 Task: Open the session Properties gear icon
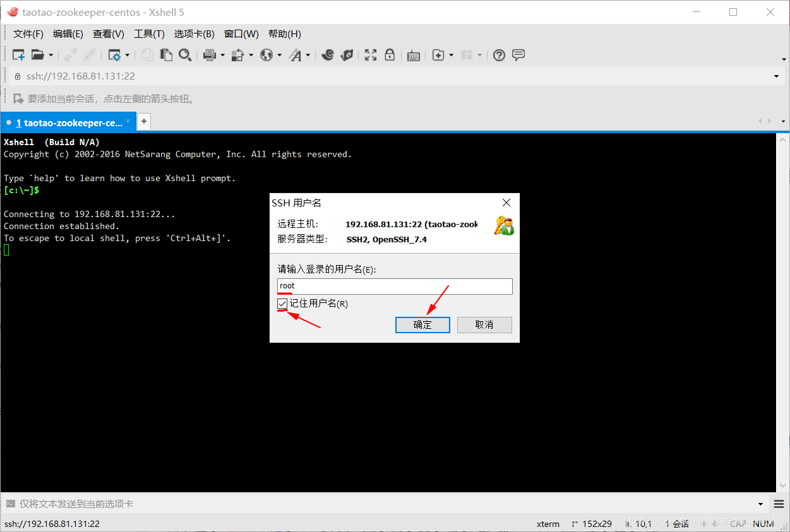tap(114, 56)
